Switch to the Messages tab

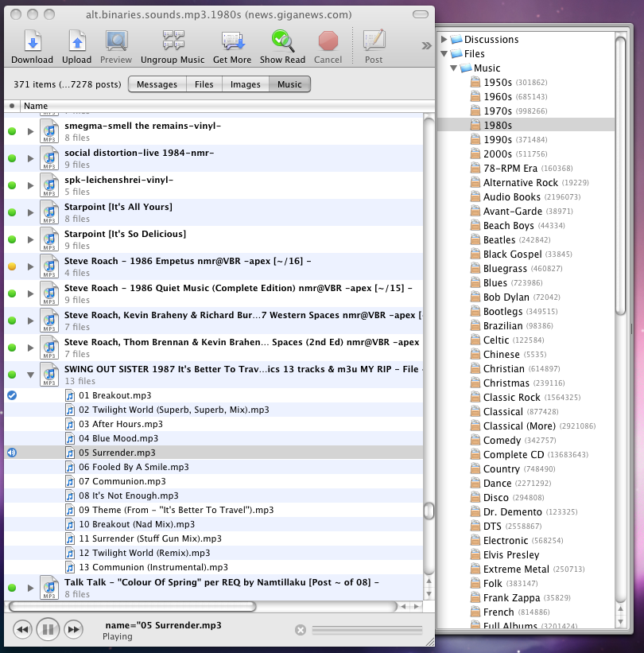(x=157, y=84)
